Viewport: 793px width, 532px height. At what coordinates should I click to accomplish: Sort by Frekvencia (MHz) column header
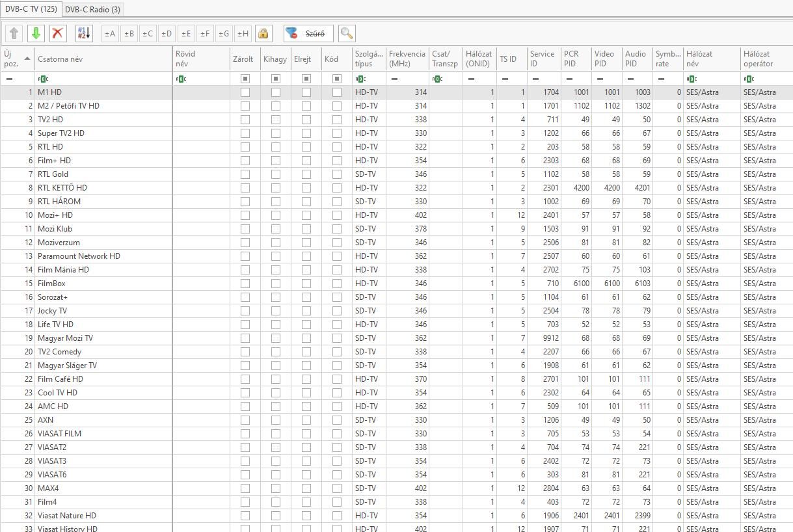point(407,59)
